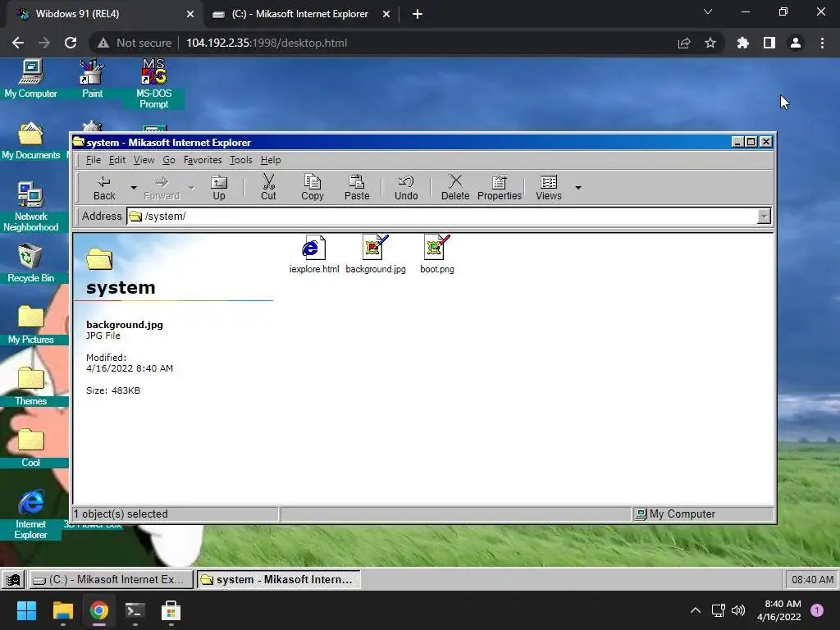Open the View menu
This screenshot has height=630, width=840.
144,160
